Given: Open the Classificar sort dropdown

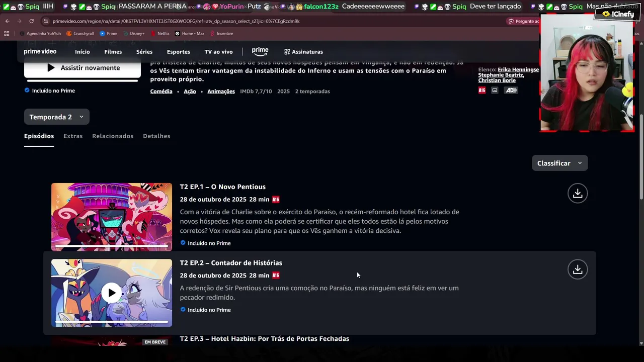Looking at the screenshot, I should [x=559, y=163].
